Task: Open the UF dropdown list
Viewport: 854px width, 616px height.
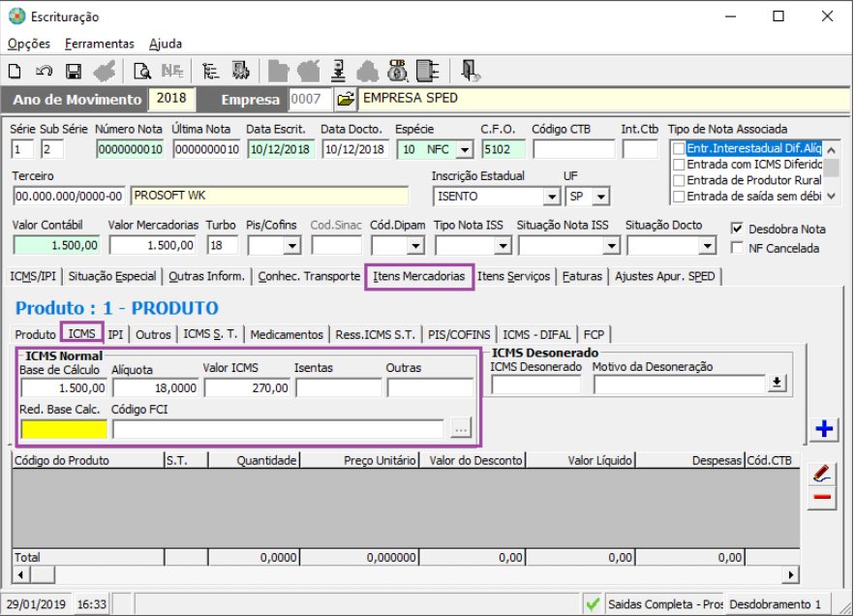Action: coord(601,197)
